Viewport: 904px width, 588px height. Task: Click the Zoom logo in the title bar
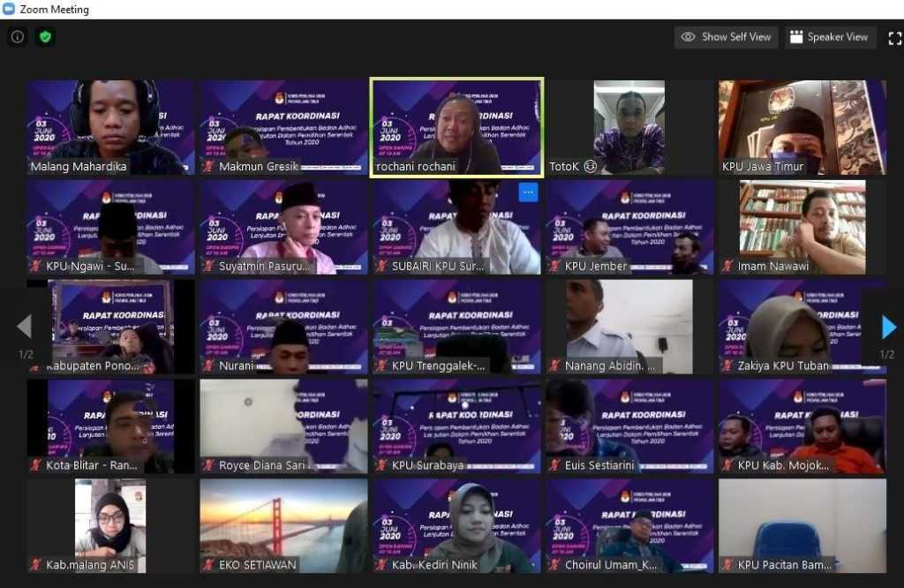pyautogui.click(x=9, y=9)
